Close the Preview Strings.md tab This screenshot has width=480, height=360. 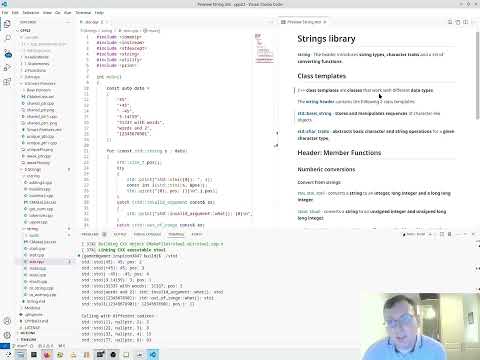(x=325, y=22)
